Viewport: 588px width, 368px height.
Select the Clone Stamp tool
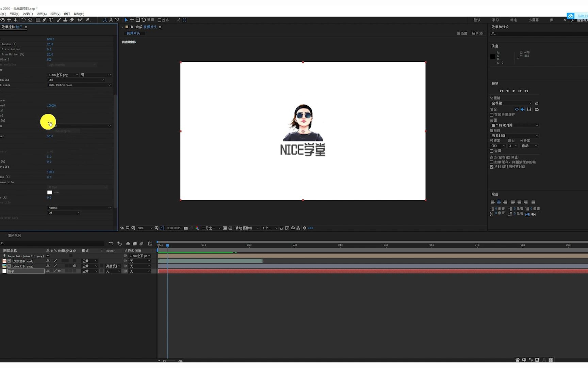click(x=65, y=20)
